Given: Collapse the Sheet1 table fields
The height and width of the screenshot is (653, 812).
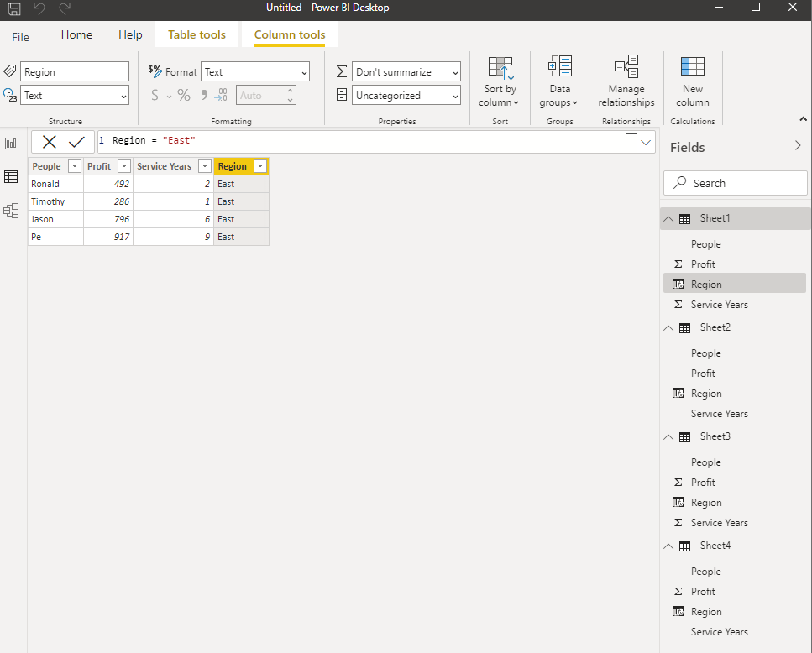Looking at the screenshot, I should click(x=668, y=219).
